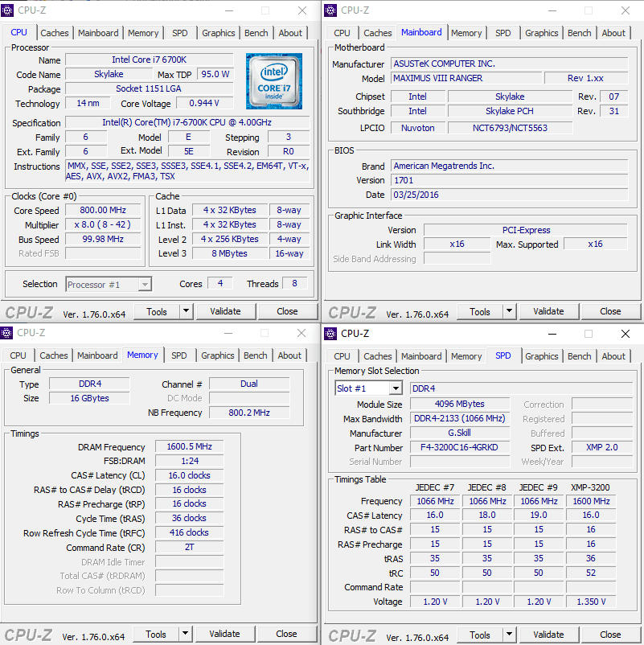The image size is (644, 645).
Task: Select Caches tab in the Memory window
Action: pyautogui.click(x=53, y=355)
